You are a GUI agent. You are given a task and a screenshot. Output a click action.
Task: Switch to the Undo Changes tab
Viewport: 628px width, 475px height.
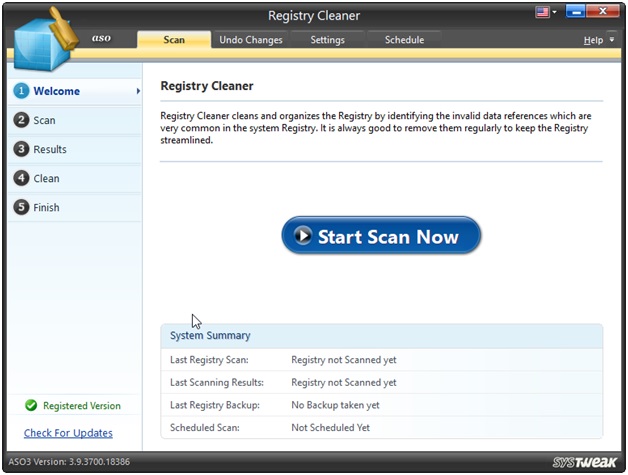click(x=251, y=40)
